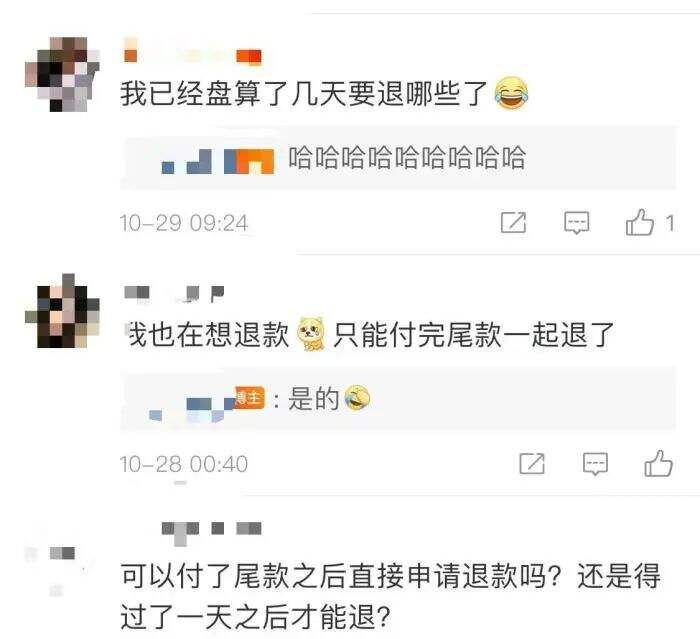Like the 10-28 00:40 comment
Viewport: 700px width, 639px height.
(x=658, y=463)
